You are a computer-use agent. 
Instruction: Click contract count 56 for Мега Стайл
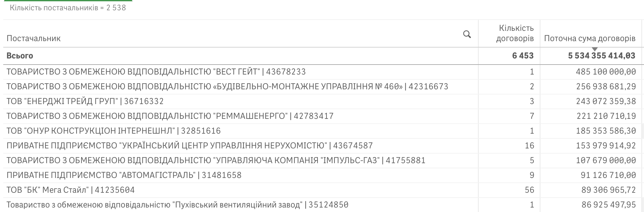(x=529, y=190)
